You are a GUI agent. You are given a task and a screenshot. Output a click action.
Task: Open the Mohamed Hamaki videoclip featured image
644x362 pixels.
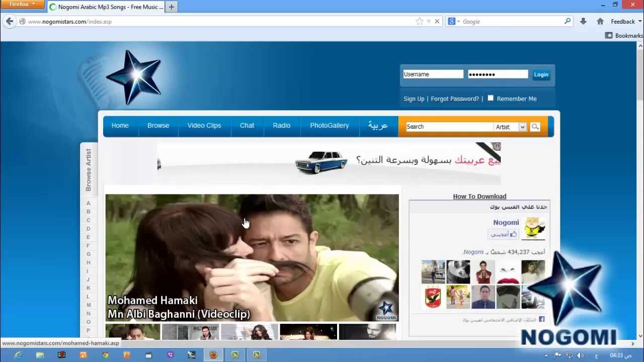(252, 258)
